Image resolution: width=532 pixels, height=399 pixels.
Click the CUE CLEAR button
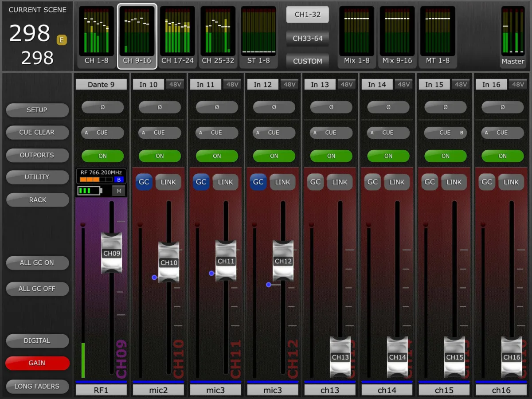(37, 132)
